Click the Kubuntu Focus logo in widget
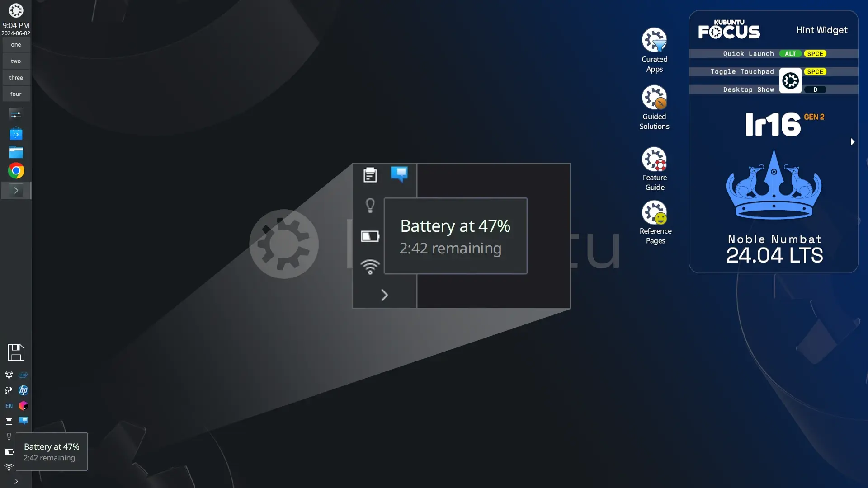 tap(729, 29)
